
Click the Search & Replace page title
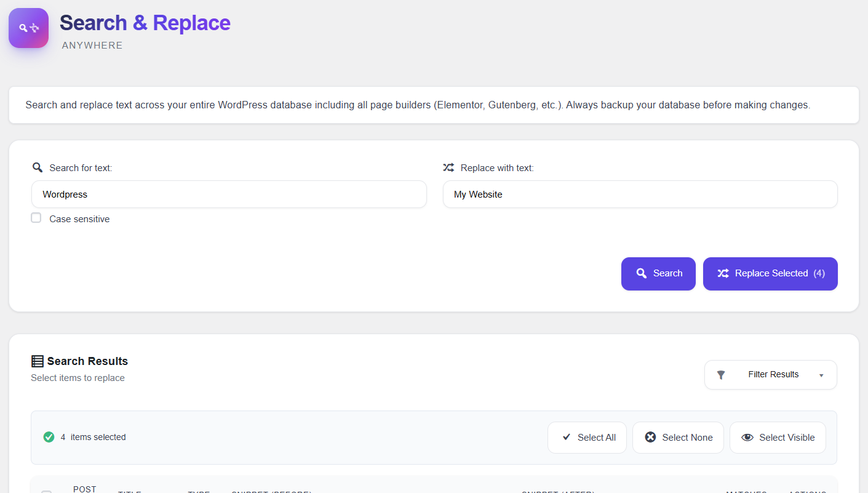tap(145, 23)
